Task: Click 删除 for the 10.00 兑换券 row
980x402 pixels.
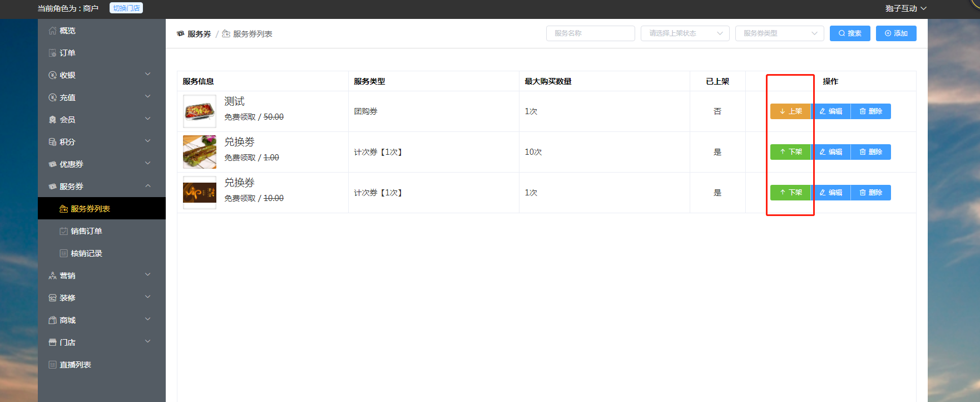Action: [871, 193]
